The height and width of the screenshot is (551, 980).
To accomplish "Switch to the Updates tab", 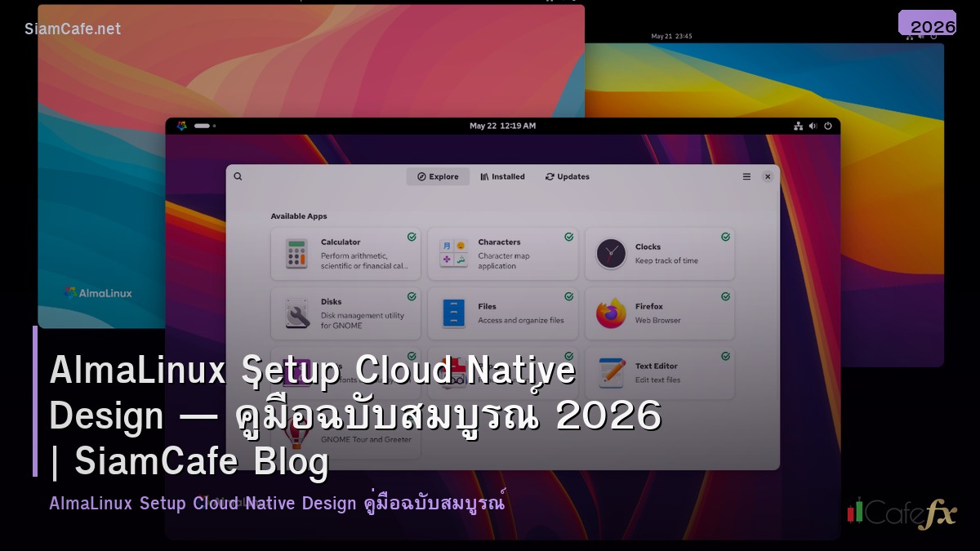I will pos(566,176).
